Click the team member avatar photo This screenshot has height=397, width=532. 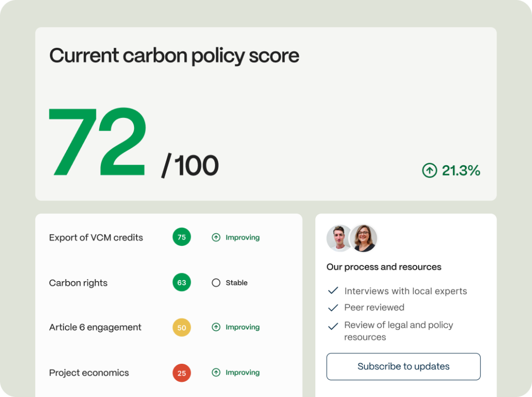(340, 239)
